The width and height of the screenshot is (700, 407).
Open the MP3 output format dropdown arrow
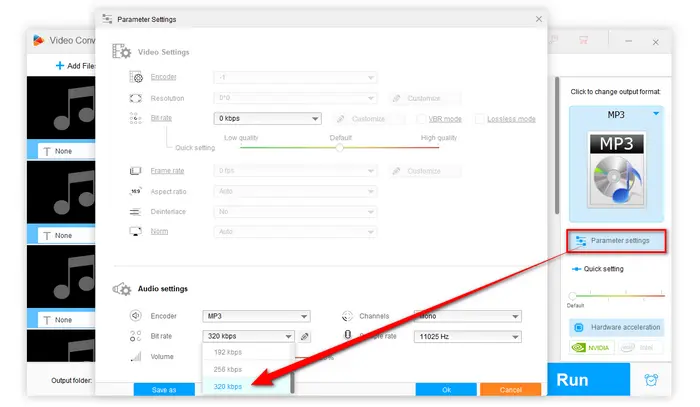tap(656, 114)
